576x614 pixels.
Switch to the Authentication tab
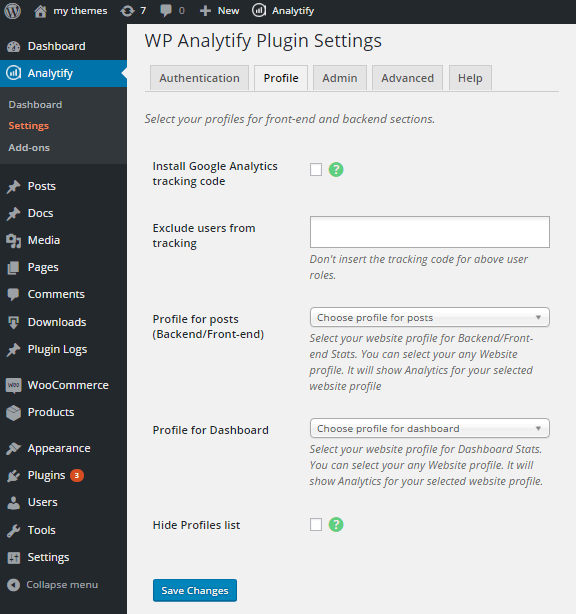[x=199, y=78]
